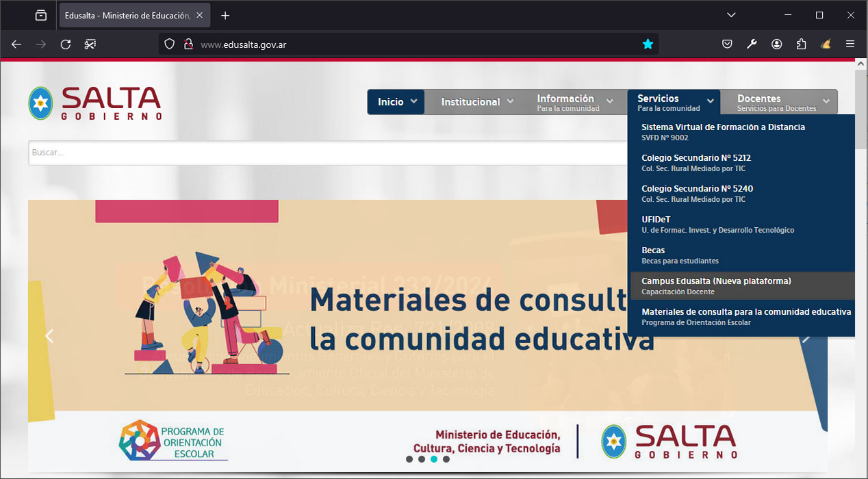Jump to the fourth carousel slide dot
This screenshot has height=479, width=868.
click(x=446, y=459)
